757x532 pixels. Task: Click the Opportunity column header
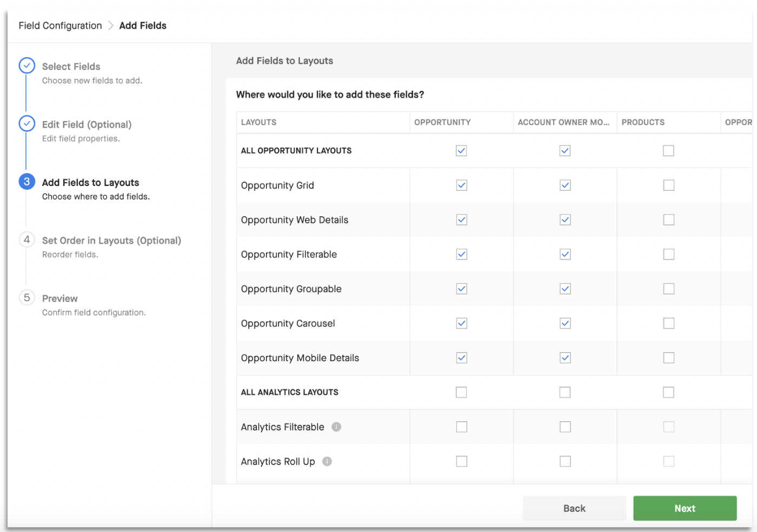pos(442,122)
